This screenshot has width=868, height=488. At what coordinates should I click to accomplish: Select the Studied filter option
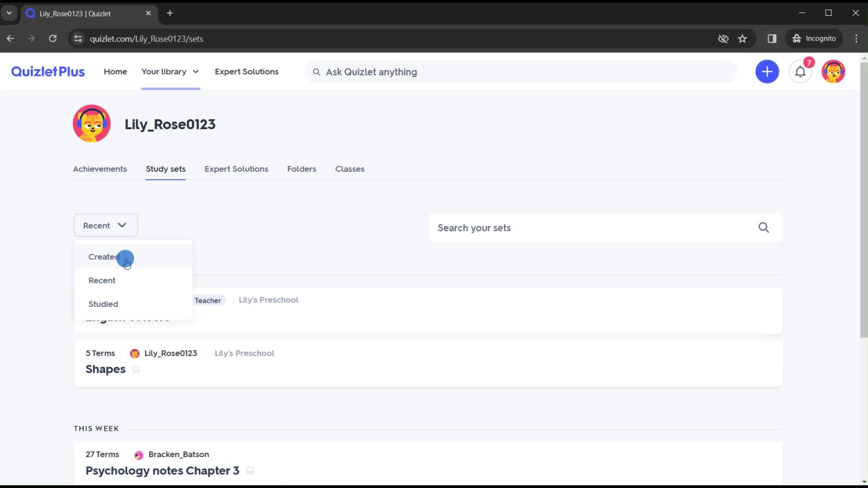point(103,304)
